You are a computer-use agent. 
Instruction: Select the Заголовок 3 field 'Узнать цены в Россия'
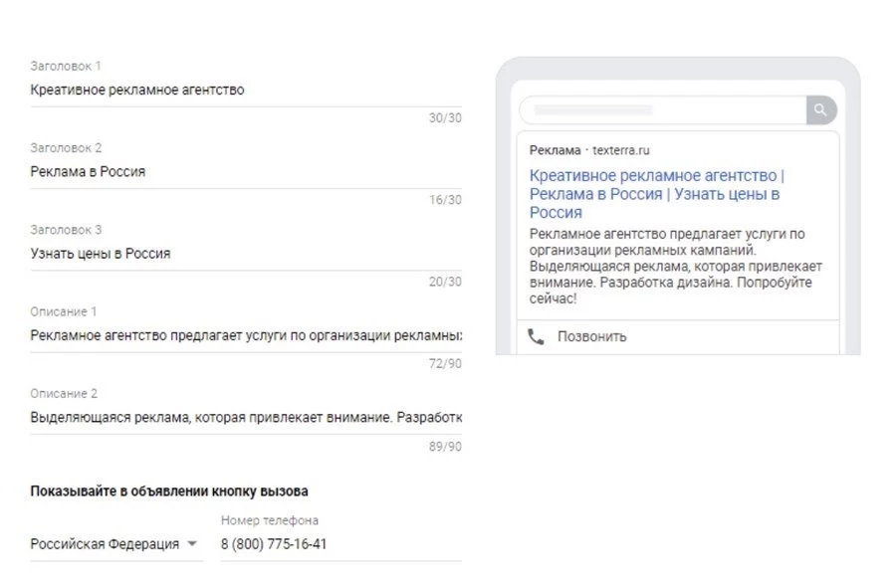244,254
